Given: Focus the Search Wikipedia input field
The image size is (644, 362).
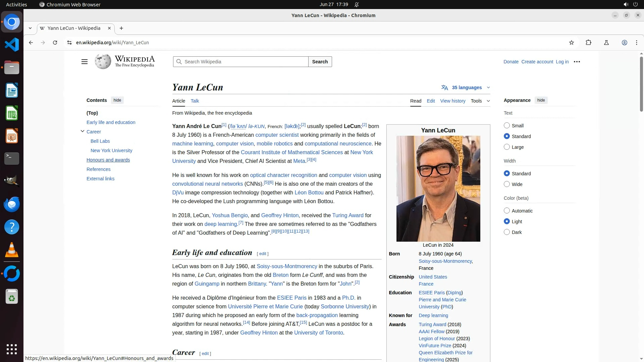Looking at the screenshot, I should 245,62.
